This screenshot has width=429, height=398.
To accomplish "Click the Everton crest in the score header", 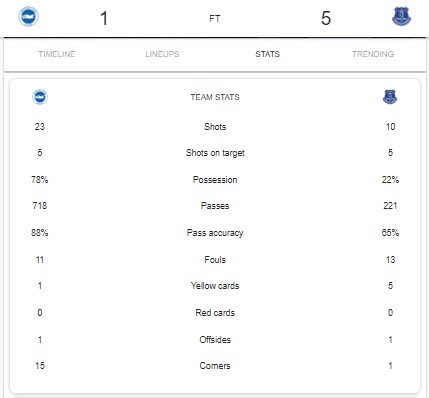I will click(x=401, y=17).
